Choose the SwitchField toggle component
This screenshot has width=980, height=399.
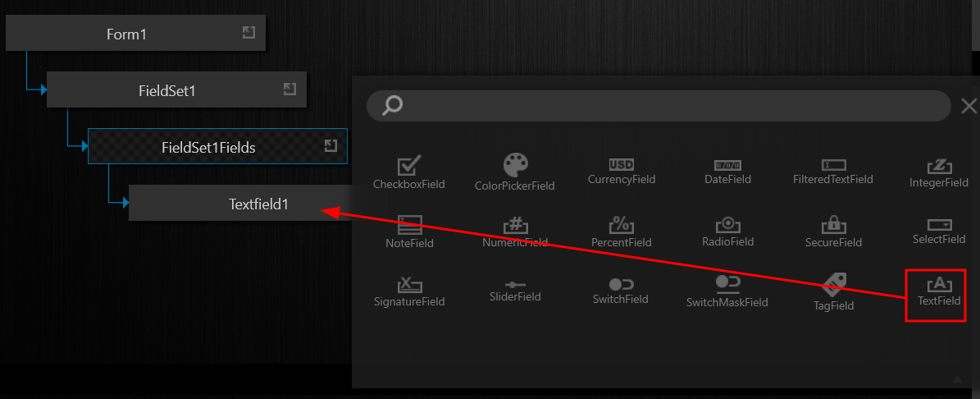tap(621, 291)
